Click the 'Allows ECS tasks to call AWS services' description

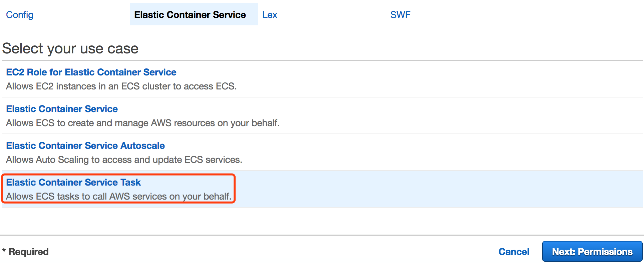[118, 196]
